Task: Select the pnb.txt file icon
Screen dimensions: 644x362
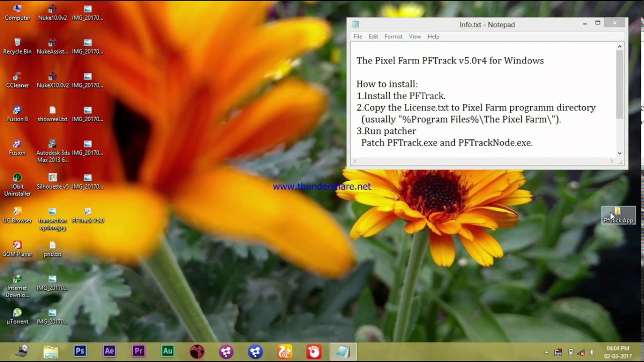Action: point(52,249)
